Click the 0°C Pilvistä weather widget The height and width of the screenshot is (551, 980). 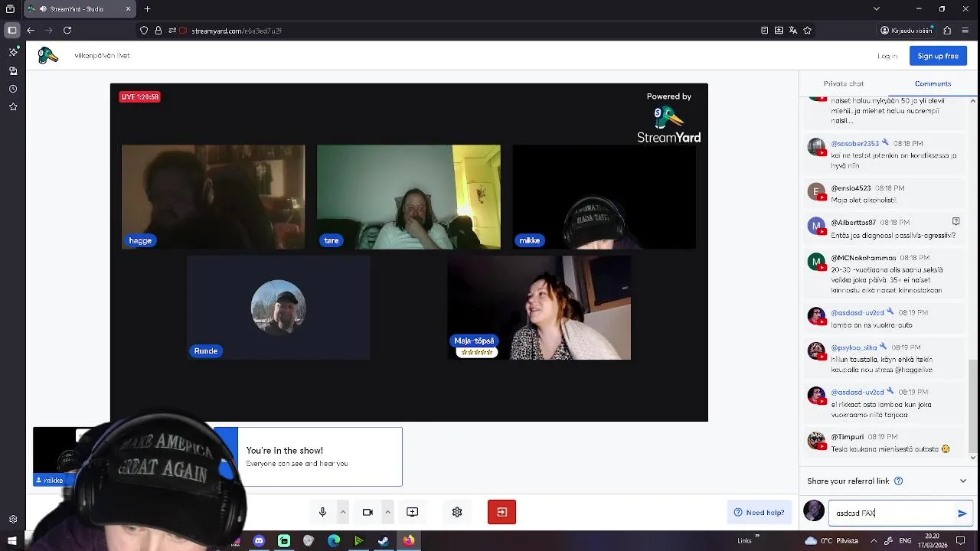click(831, 541)
